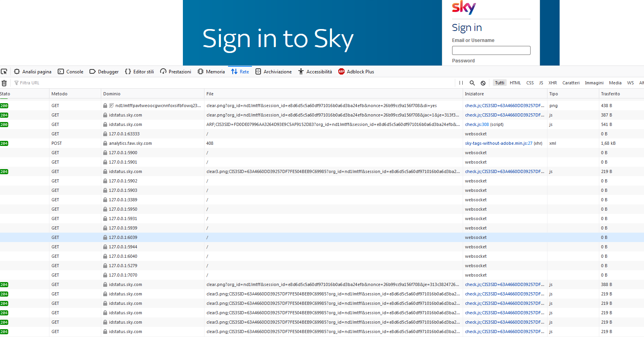Filter requests by JS
Image resolution: width=644 pixels, height=337 pixels.
tap(541, 83)
